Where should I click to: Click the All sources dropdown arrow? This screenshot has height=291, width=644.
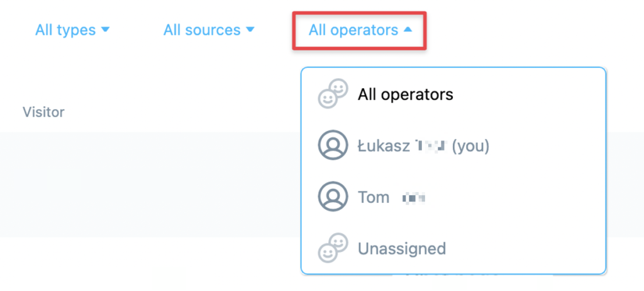(250, 30)
